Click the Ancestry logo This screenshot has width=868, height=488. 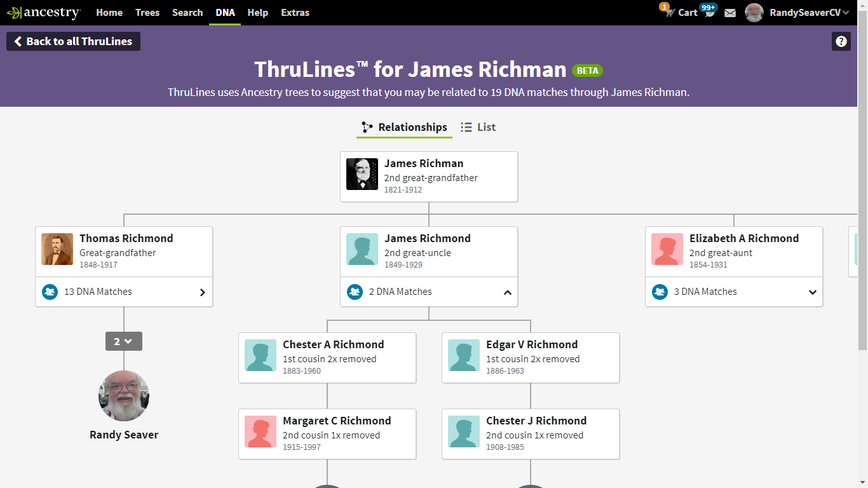(43, 13)
